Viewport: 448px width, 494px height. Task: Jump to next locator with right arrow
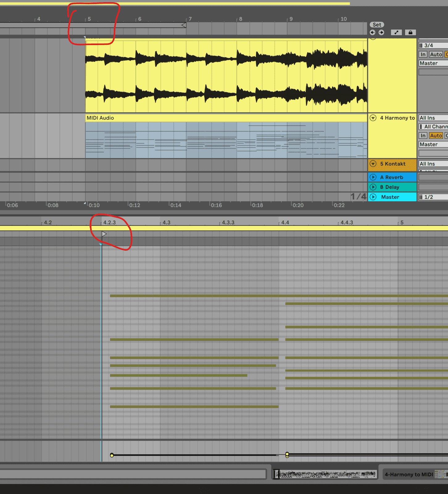[381, 32]
